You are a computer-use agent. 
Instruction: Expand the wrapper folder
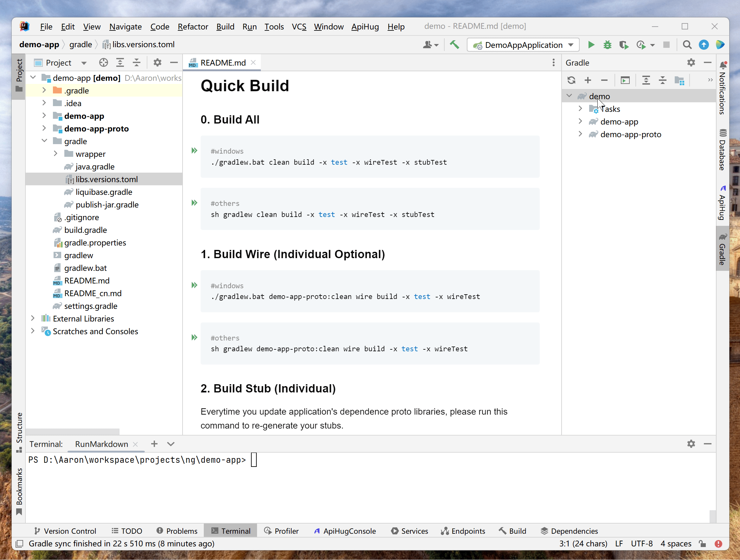(55, 153)
